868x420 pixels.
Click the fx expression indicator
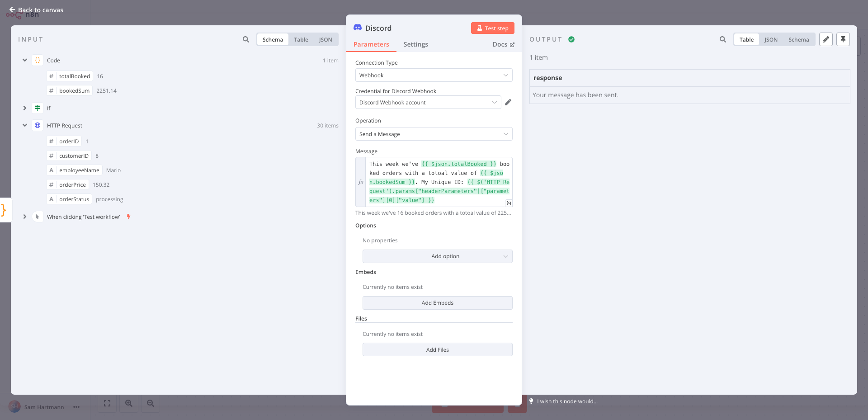361,182
